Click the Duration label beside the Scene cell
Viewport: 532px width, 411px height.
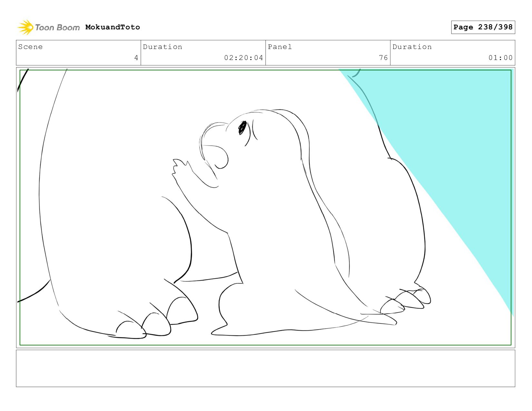(163, 47)
